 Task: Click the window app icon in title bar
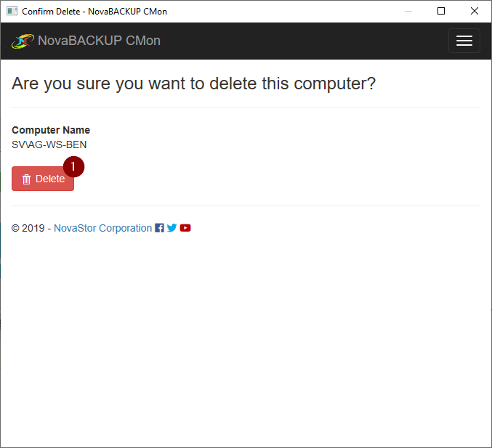12,12
